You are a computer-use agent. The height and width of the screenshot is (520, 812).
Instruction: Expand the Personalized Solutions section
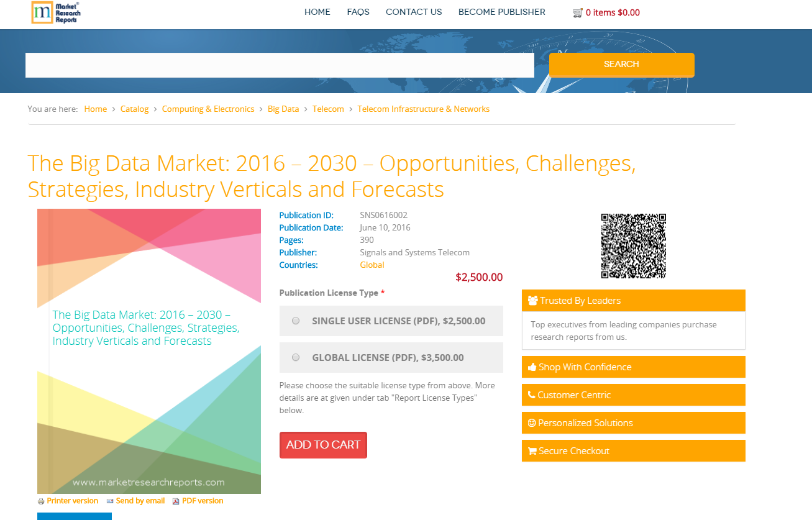coord(634,423)
